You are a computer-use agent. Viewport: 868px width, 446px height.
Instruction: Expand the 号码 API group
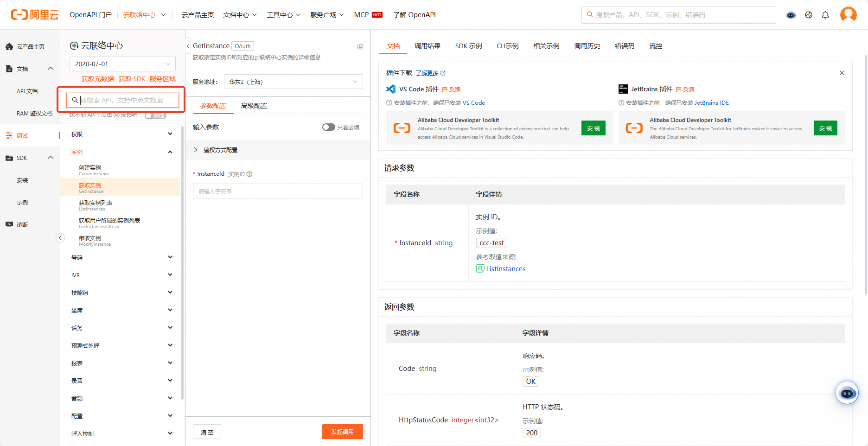[122, 257]
